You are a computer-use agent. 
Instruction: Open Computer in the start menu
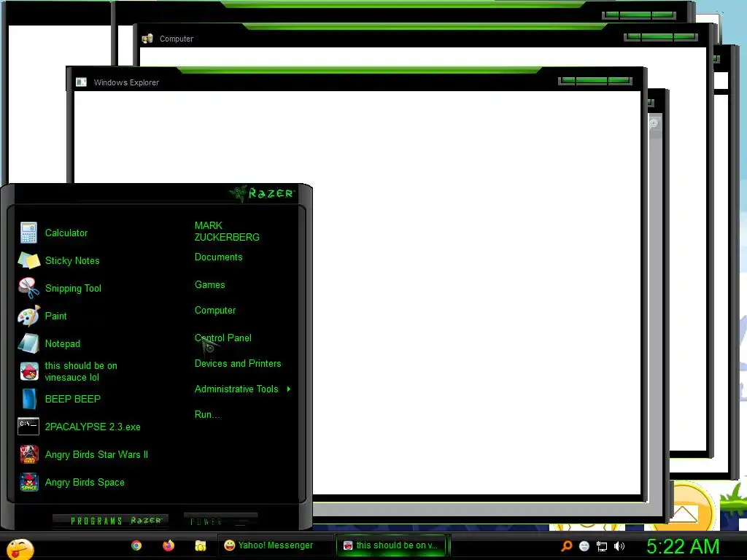pyautogui.click(x=215, y=311)
